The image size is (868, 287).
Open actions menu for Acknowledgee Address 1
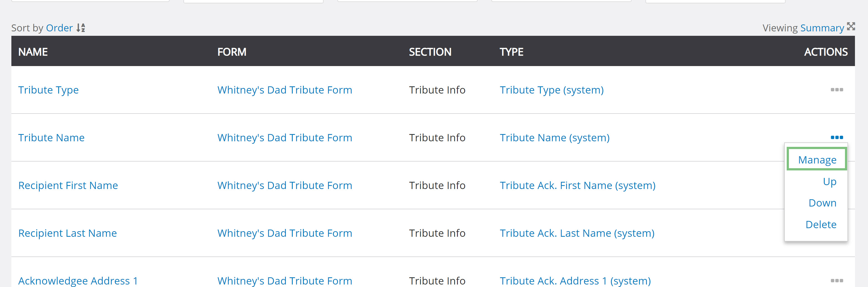click(x=836, y=280)
